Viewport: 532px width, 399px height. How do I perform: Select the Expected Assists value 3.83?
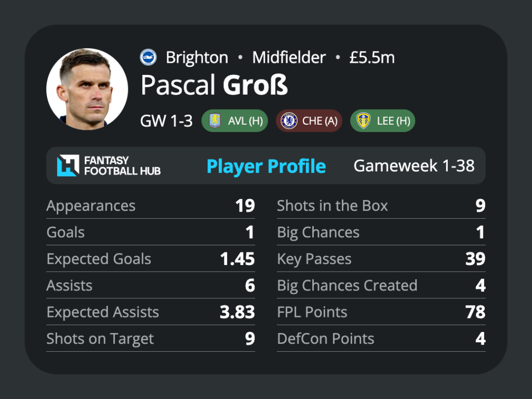(237, 312)
